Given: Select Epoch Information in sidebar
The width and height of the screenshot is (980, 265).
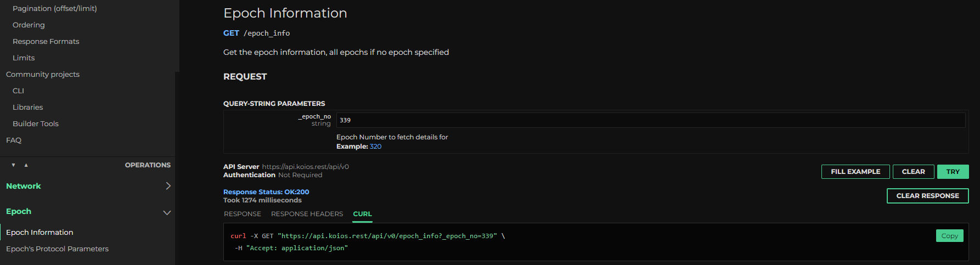Looking at the screenshot, I should coord(40,233).
